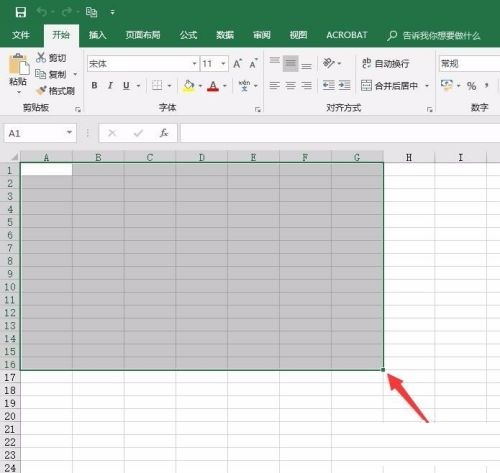500x473 pixels.
Task: Click the Undo arrow icon
Action: [x=42, y=12]
